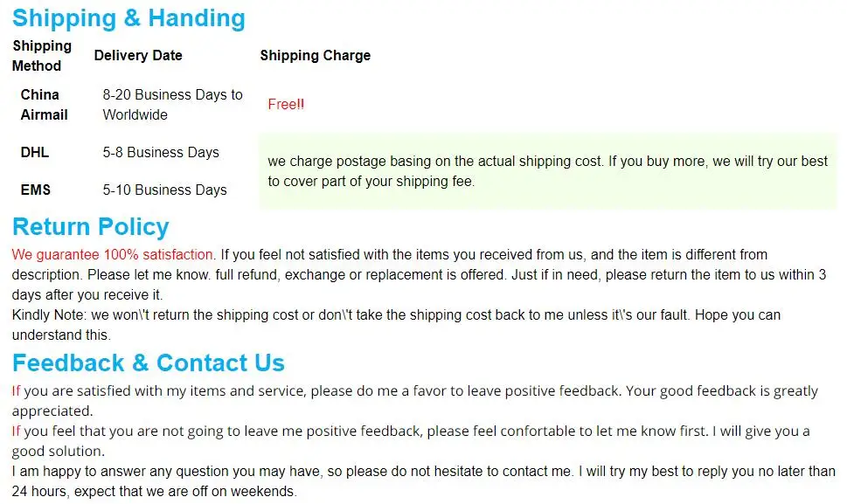Click the Kindly Note shipping cost paragraph
The image size is (847, 504).
pos(396,325)
